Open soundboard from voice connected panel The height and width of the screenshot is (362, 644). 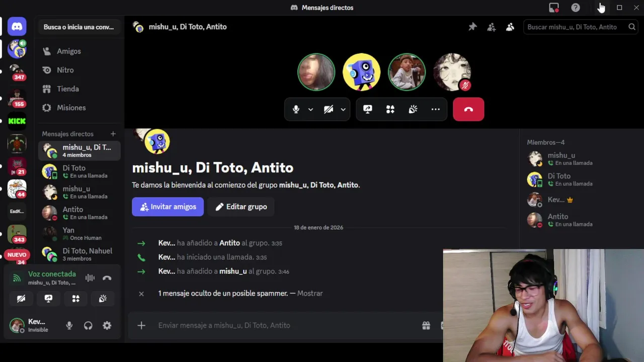[103, 299]
